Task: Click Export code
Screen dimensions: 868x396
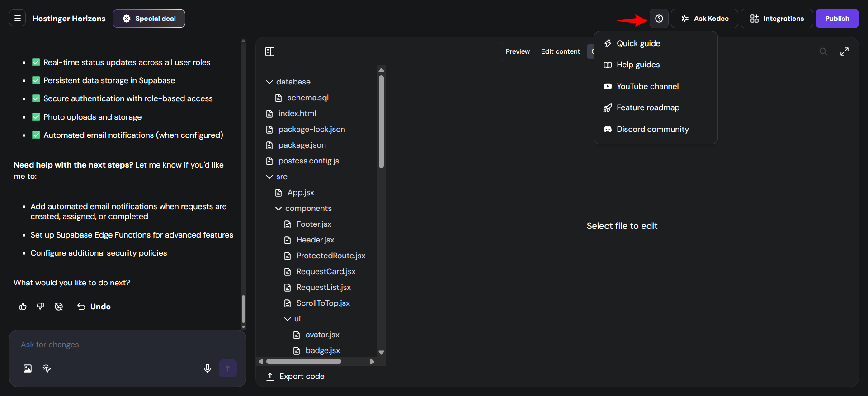Action: click(295, 377)
